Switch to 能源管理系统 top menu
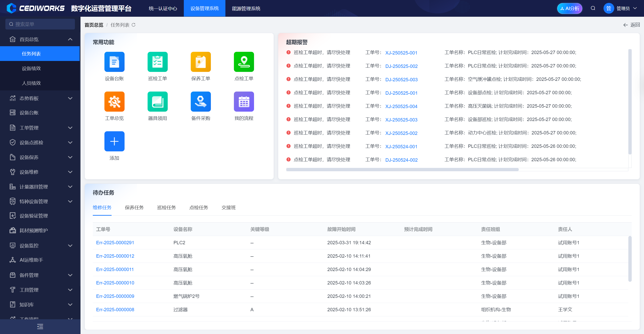This screenshot has width=644, height=334. [246, 8]
